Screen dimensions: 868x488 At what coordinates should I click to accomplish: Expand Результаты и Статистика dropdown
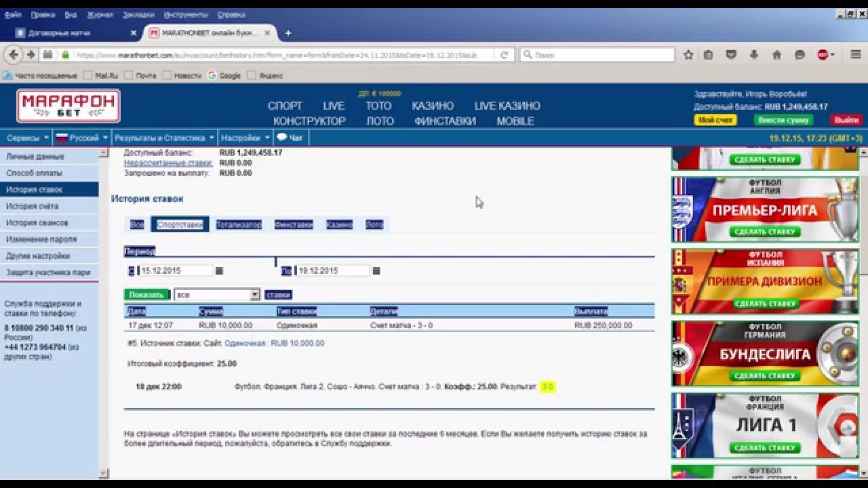click(164, 138)
